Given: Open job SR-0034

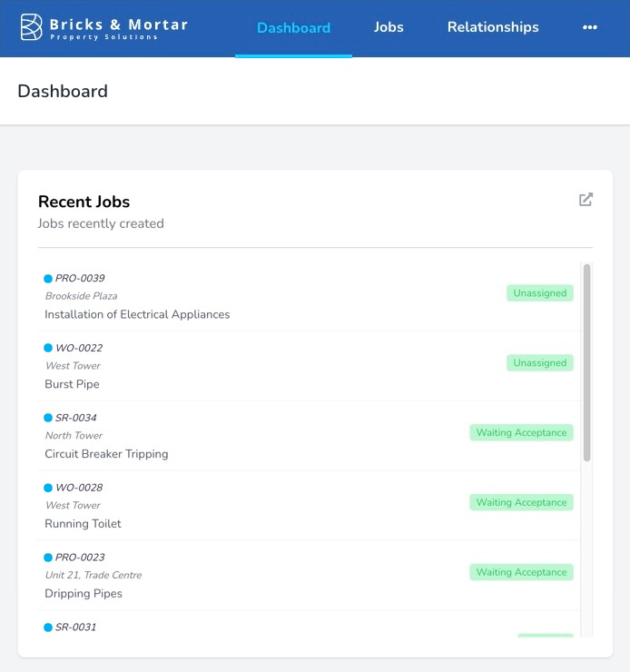Looking at the screenshot, I should click(76, 418).
